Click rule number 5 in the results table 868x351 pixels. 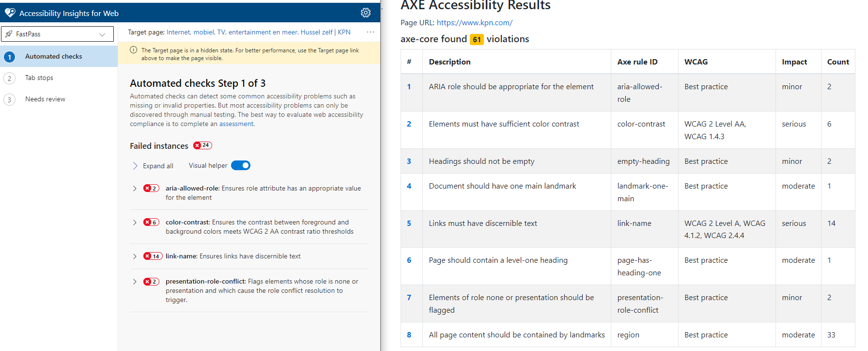[409, 223]
